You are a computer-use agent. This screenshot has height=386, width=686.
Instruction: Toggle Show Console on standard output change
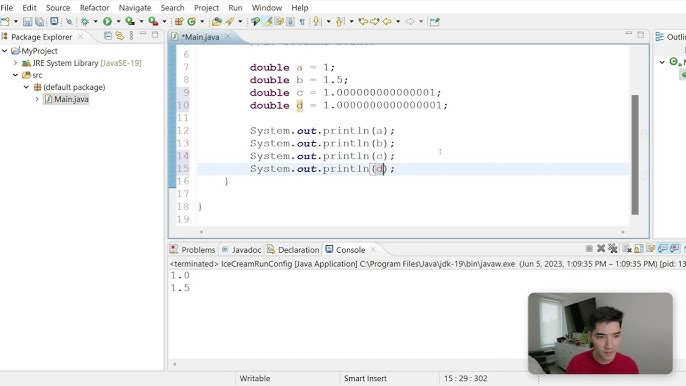click(663, 249)
